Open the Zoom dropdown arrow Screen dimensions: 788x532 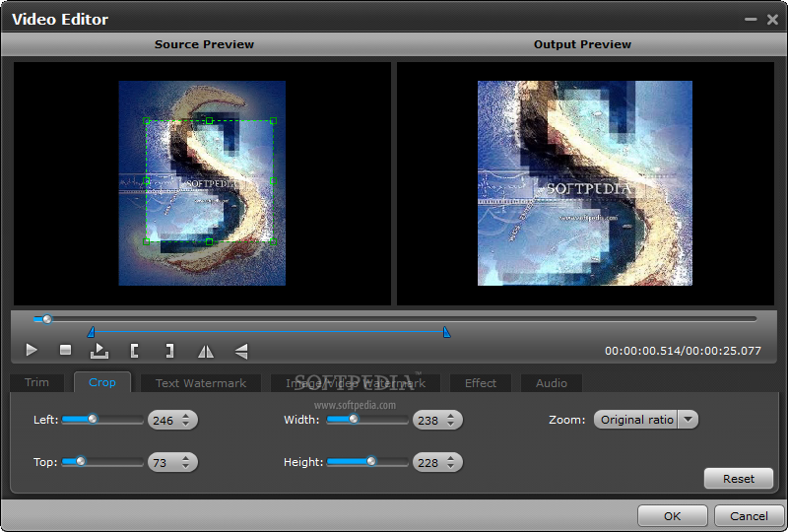688,420
